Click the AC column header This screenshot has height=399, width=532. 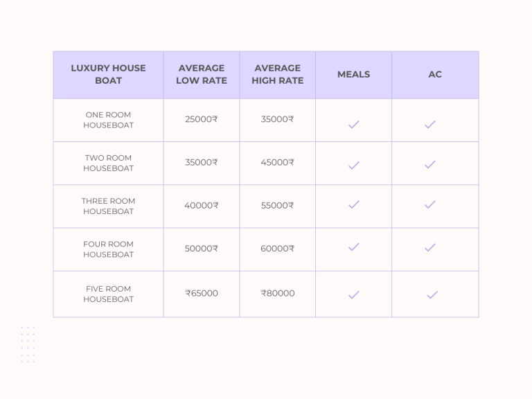tap(435, 74)
